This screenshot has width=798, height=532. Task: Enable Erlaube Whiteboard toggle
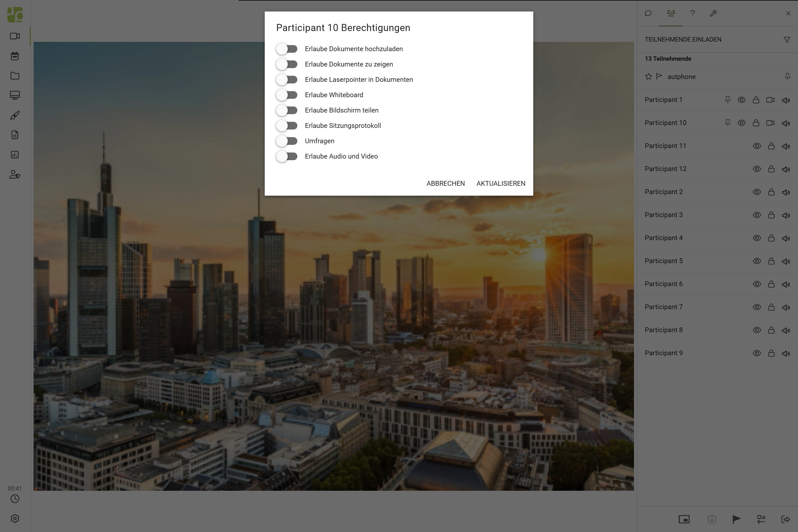click(287, 95)
